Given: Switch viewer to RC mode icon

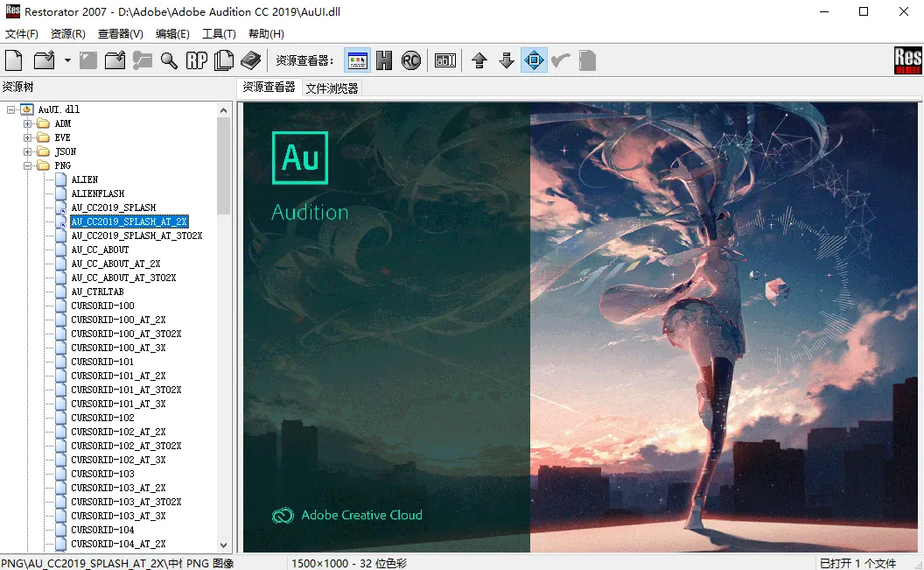Looking at the screenshot, I should click(x=410, y=60).
